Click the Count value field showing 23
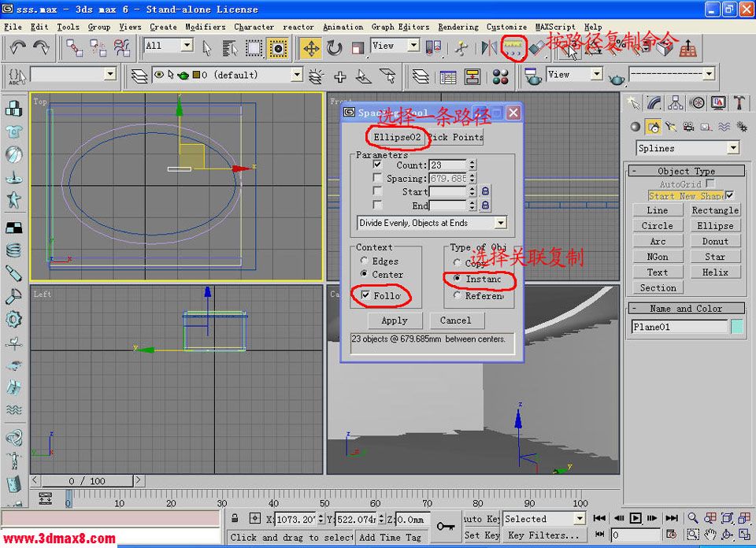 tap(448, 165)
